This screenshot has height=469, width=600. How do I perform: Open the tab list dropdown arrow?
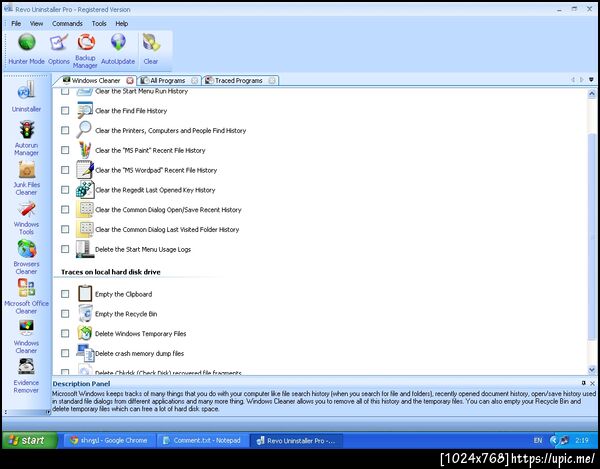point(591,80)
